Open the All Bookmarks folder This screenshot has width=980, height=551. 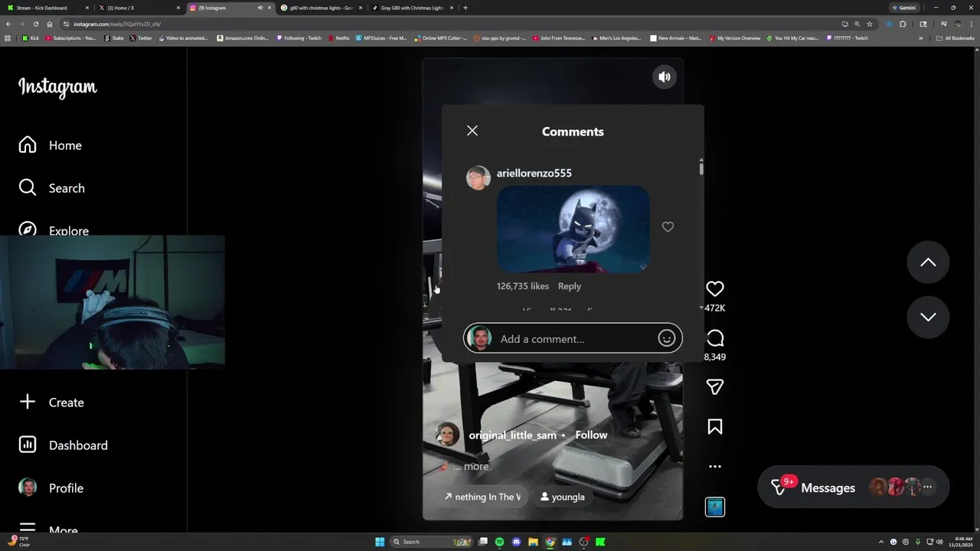point(955,37)
